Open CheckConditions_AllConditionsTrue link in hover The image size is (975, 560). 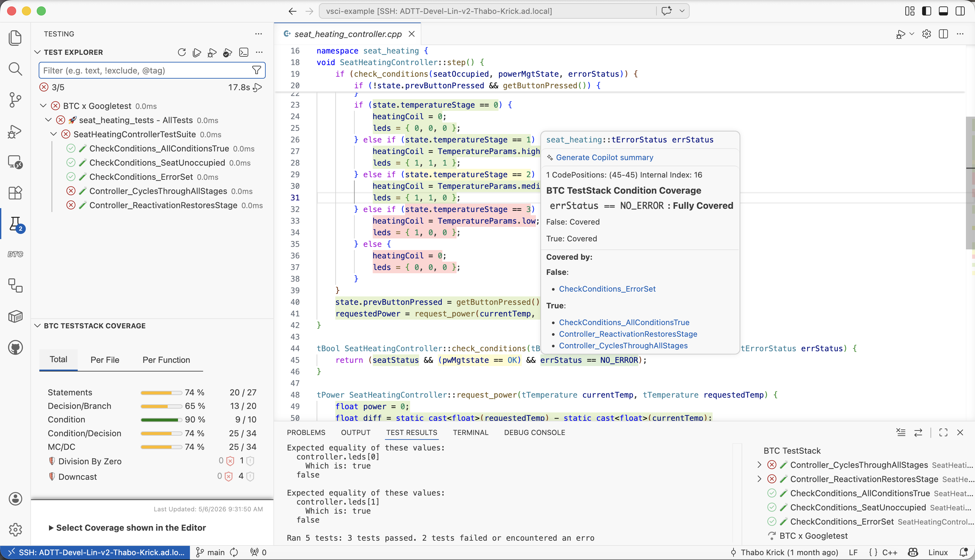pyautogui.click(x=624, y=322)
